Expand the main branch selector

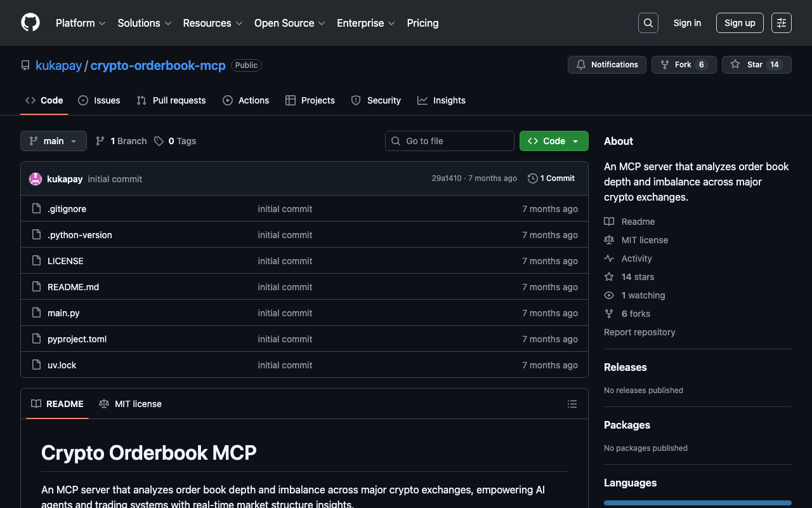(53, 141)
